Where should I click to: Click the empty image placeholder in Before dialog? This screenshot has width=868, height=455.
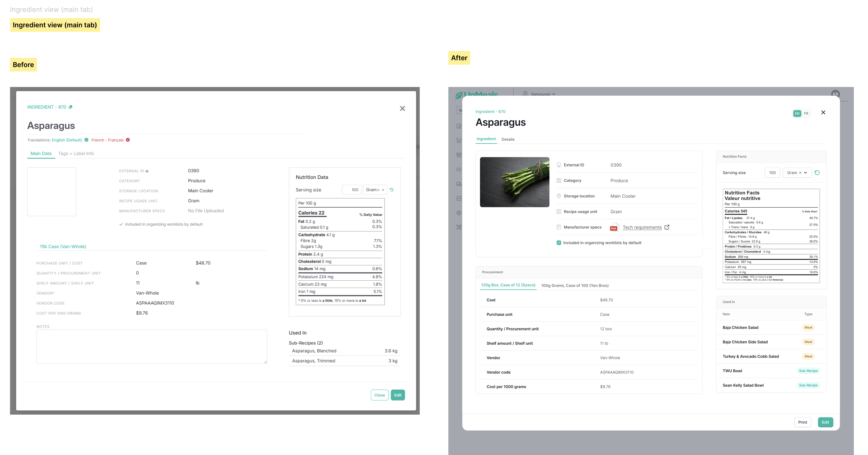tap(52, 192)
